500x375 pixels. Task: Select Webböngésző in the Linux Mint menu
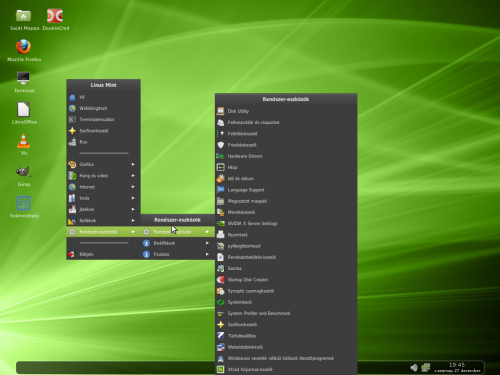[x=103, y=108]
